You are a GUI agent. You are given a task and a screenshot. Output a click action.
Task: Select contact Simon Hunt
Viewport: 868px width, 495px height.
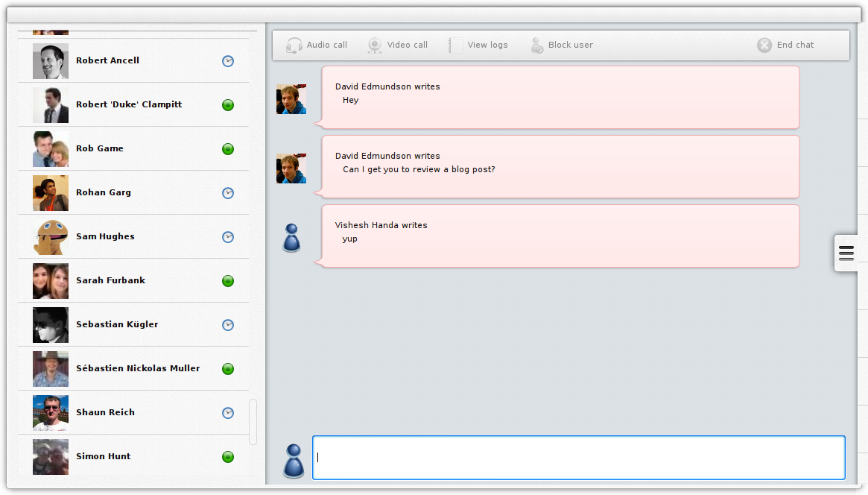(x=133, y=457)
